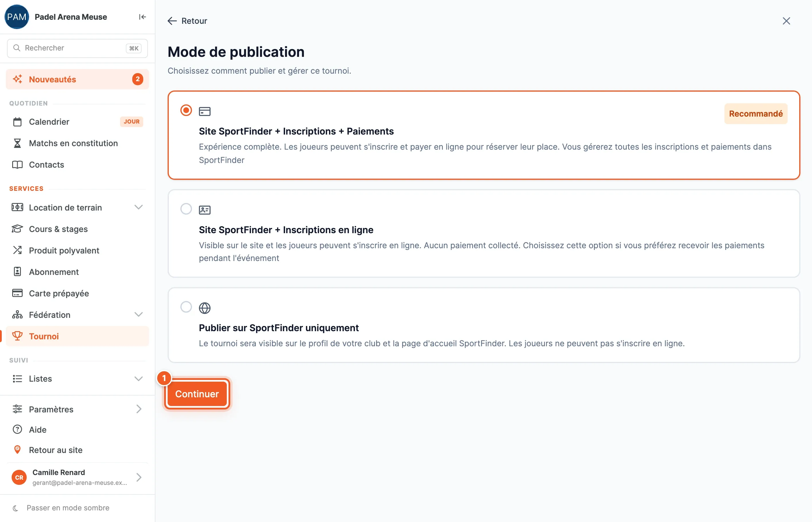The image size is (812, 522).
Task: Click the search magnifier icon
Action: [17, 48]
